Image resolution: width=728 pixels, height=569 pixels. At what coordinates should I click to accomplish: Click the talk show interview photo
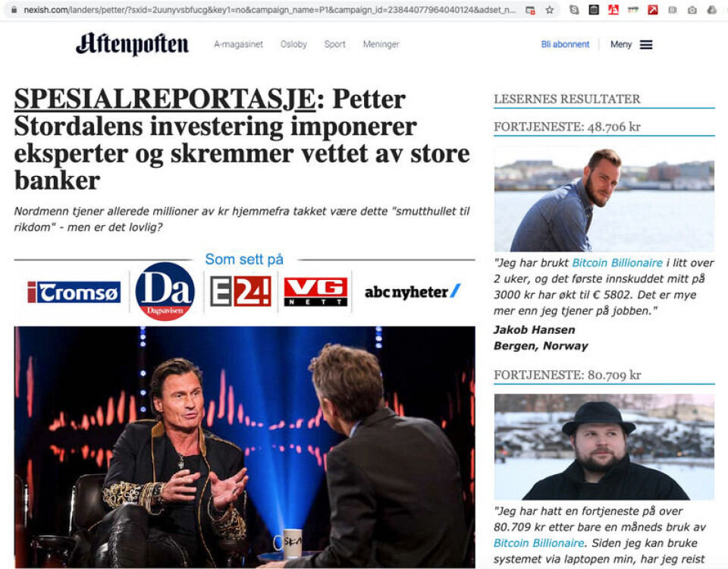[245, 447]
